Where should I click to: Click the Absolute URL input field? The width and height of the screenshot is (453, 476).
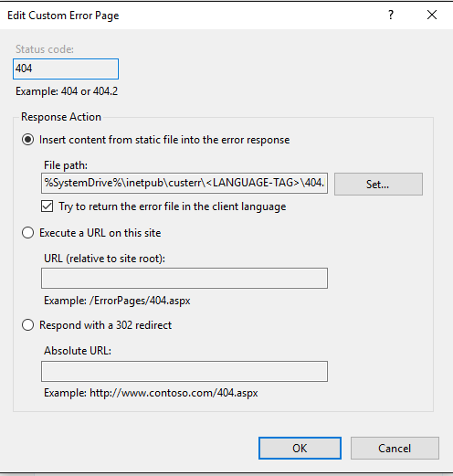184,371
